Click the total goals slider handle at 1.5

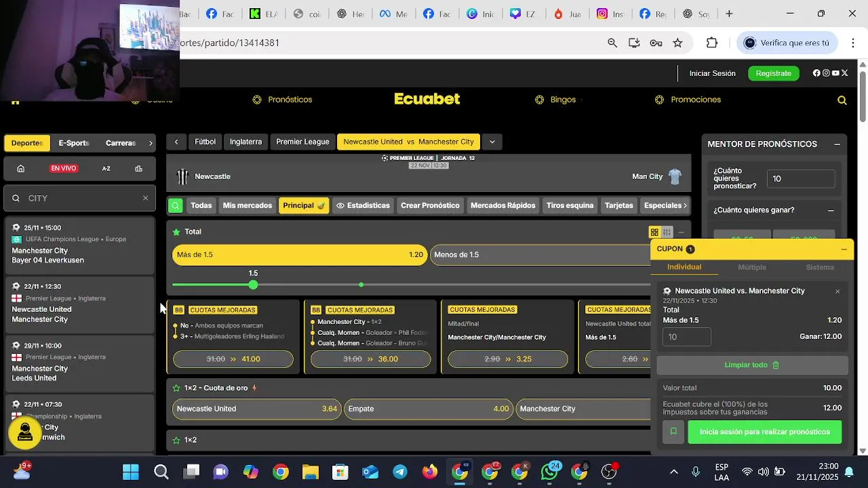pos(253,285)
